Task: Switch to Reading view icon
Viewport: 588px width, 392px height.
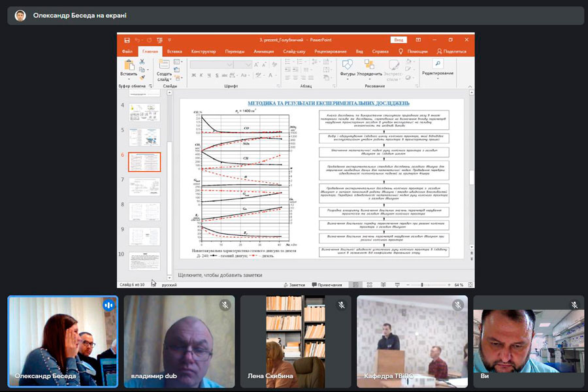Action: point(384,285)
